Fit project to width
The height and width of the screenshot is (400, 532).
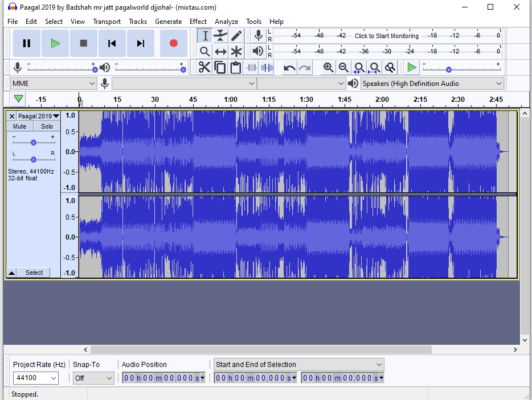point(375,68)
